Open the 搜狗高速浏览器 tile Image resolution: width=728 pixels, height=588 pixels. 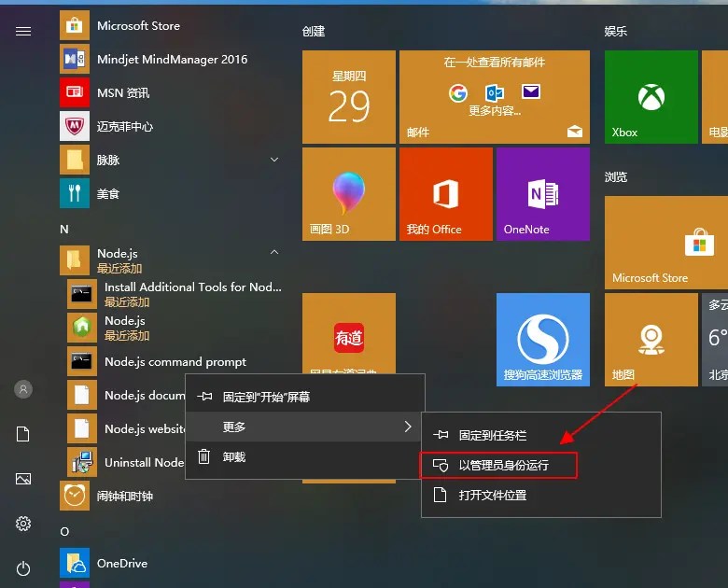pyautogui.click(x=543, y=340)
